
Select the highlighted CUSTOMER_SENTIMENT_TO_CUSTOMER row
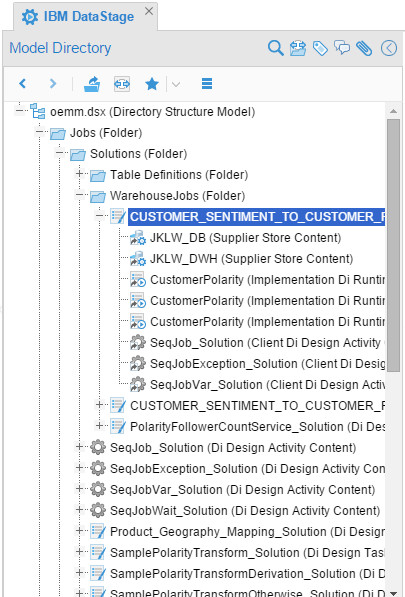click(257, 217)
